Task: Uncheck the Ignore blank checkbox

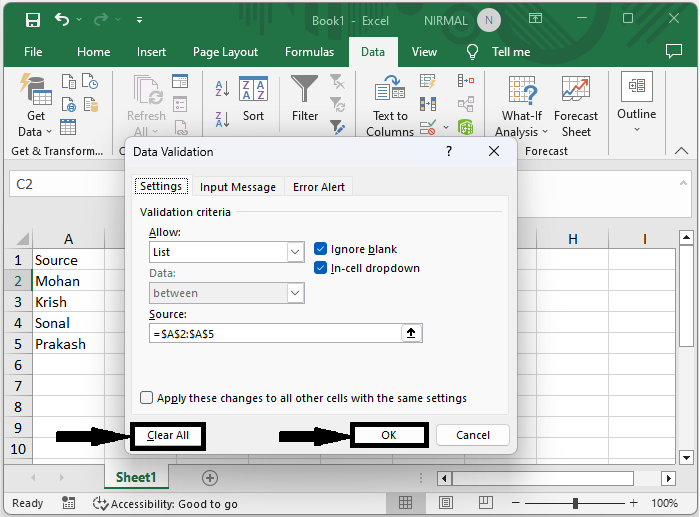Action: [321, 249]
